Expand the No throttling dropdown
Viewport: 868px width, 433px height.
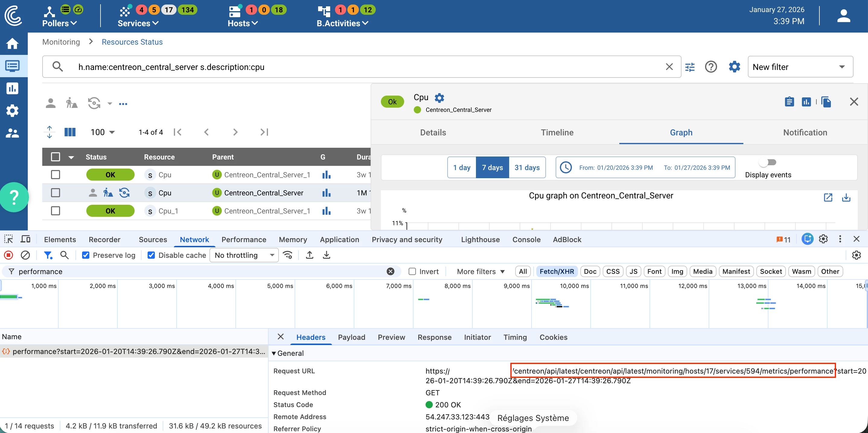click(244, 255)
